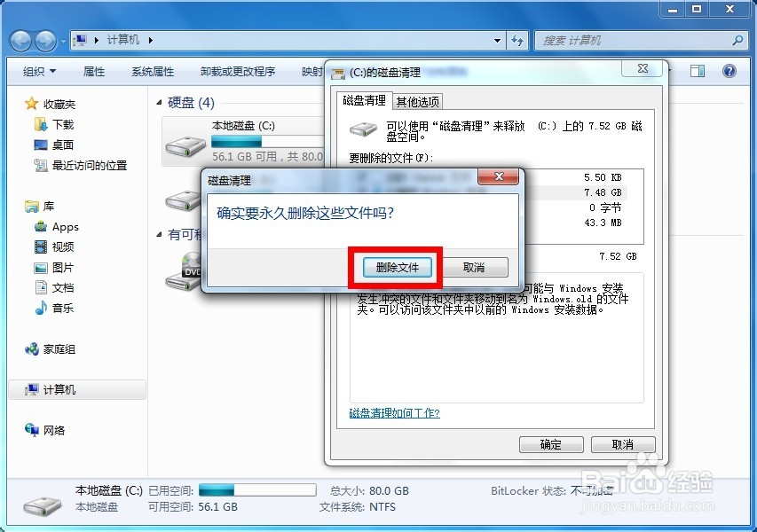
Task: Click the change view icon near the Help button
Action: (x=698, y=71)
